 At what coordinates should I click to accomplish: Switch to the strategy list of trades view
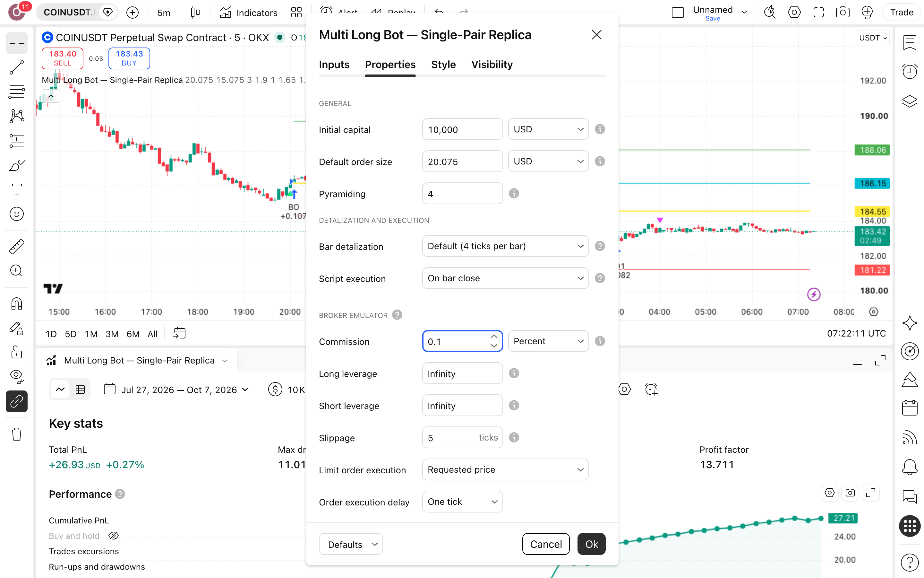pos(80,390)
